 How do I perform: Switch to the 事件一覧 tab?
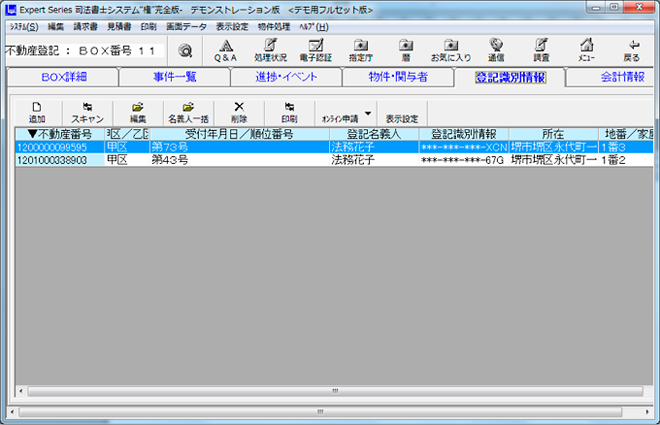174,77
